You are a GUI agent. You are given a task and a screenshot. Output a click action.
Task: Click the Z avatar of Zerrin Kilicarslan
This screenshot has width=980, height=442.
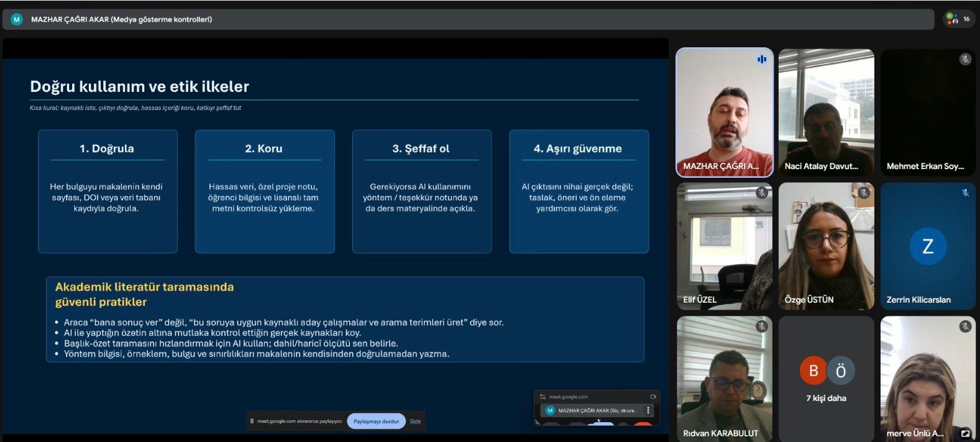pyautogui.click(x=927, y=246)
